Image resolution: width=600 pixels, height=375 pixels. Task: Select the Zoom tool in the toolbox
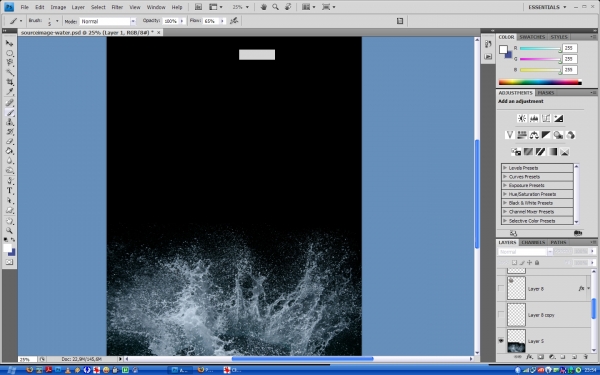(x=9, y=230)
